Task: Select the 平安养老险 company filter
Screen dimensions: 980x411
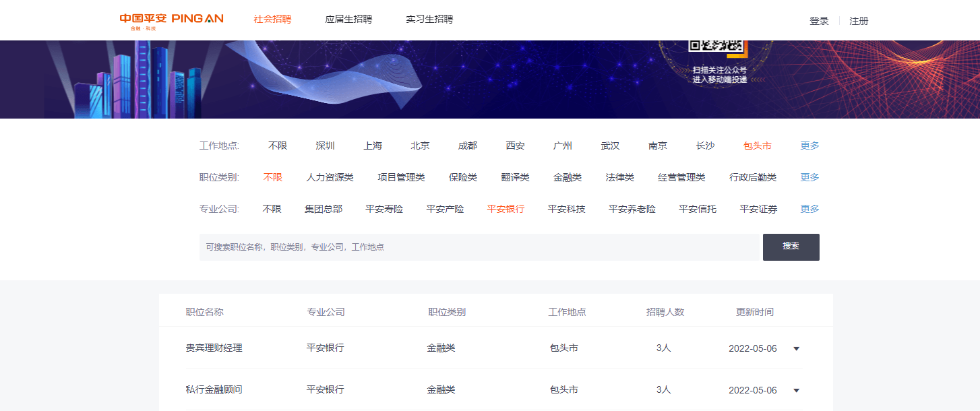Action: click(632, 209)
